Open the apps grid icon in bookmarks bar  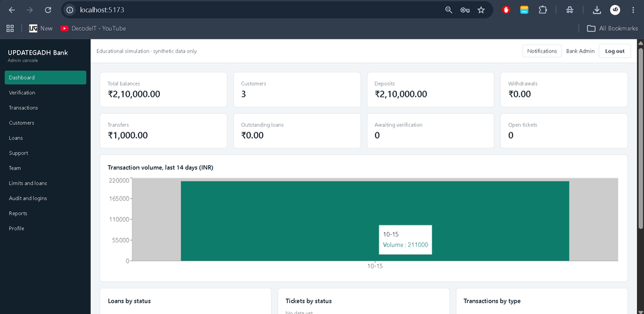coord(10,28)
